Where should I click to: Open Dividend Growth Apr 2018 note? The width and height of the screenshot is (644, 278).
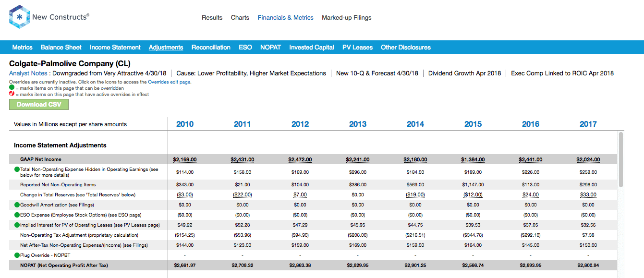(464, 73)
